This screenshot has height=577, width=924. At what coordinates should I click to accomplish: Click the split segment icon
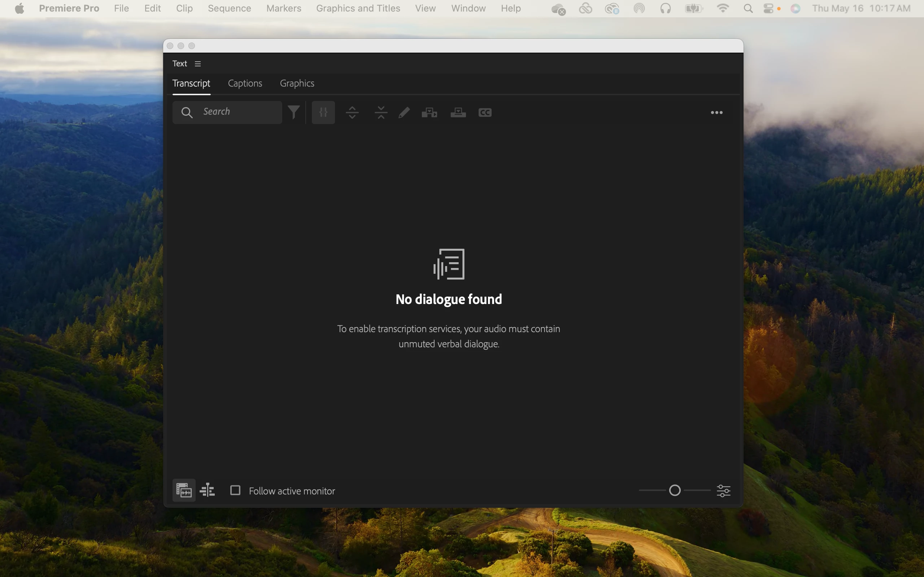352,112
